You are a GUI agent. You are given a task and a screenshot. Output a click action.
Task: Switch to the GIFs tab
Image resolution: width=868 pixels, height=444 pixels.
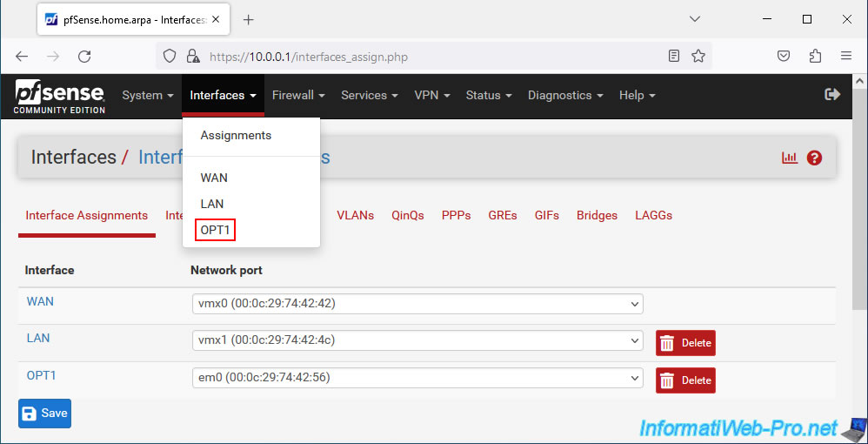point(547,216)
